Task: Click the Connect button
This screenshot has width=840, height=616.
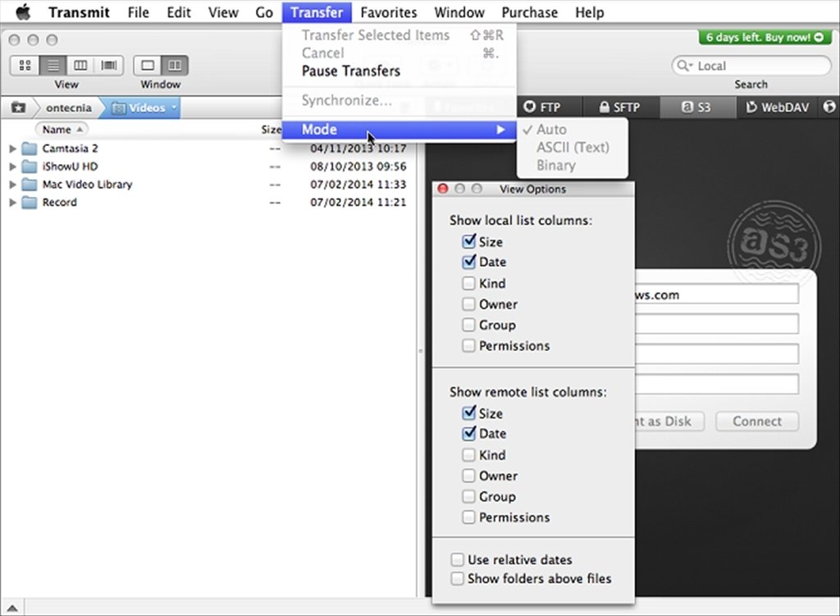Action: (757, 421)
